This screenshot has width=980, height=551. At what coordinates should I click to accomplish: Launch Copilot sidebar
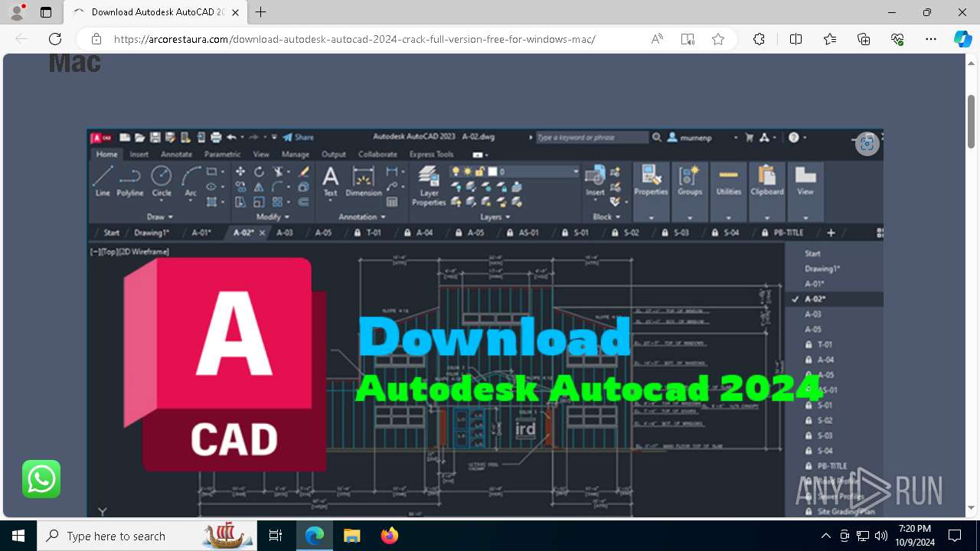(x=962, y=39)
